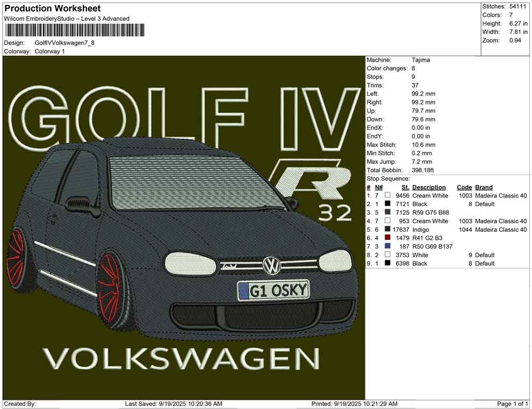The height and width of the screenshot is (409, 532).
Task: Click the Height value 6.27 in
Action: pos(519,24)
